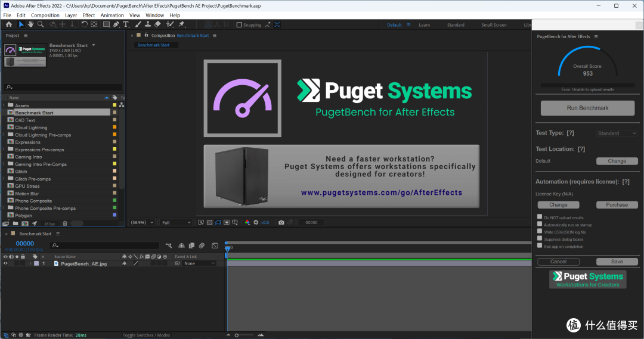Select the Roto Brush tool
Viewport: 644px width, 339px height.
coord(169,24)
